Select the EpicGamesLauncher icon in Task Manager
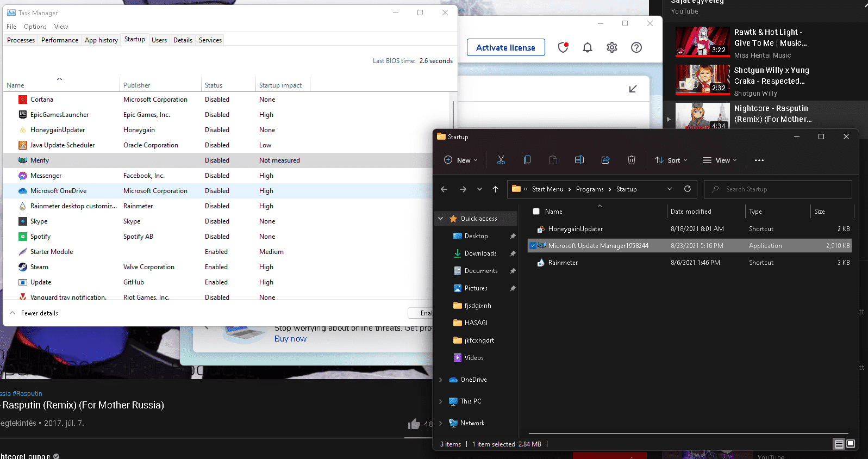868x459 pixels. coord(23,115)
